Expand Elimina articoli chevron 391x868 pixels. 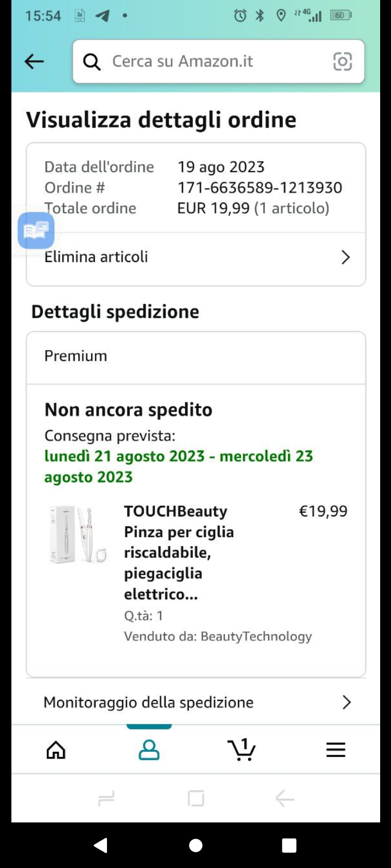345,257
